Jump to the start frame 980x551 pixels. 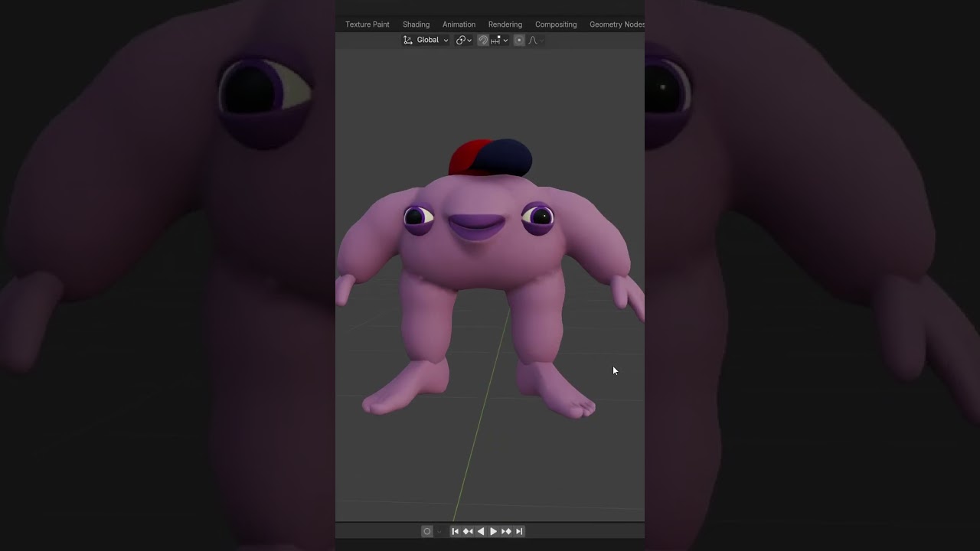coord(455,531)
